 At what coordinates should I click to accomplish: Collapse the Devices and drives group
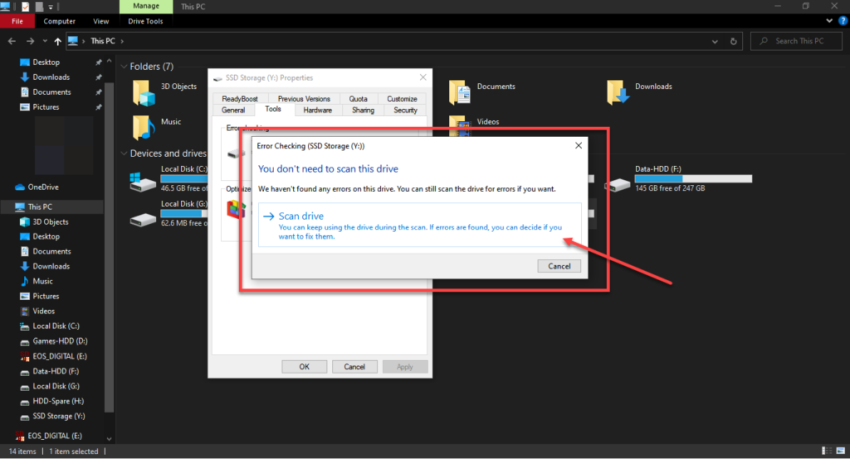pos(124,153)
